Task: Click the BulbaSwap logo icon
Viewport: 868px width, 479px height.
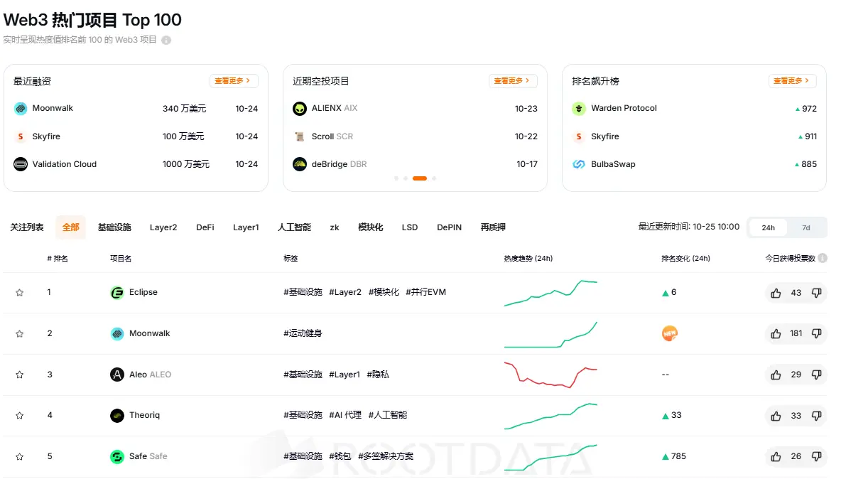Action: tap(579, 164)
